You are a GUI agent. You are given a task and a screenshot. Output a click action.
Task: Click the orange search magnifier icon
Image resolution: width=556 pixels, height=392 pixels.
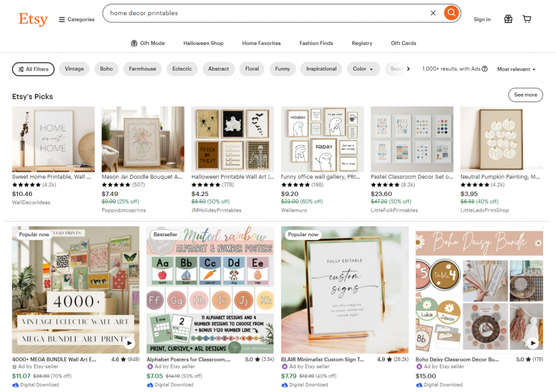[x=451, y=12]
